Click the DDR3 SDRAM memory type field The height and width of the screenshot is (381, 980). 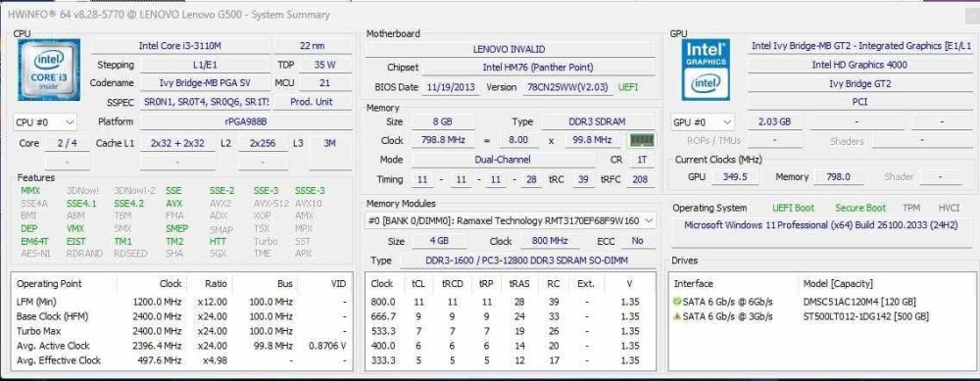click(x=598, y=121)
